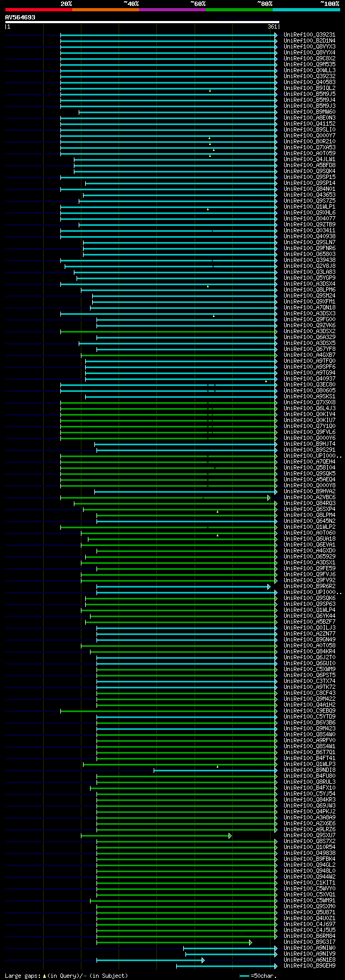
Task: Select the query label AV564693
Action: (x=20, y=17)
